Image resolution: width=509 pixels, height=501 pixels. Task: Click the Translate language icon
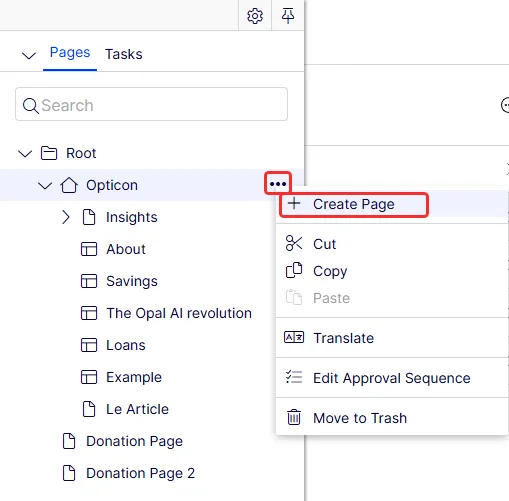point(294,337)
